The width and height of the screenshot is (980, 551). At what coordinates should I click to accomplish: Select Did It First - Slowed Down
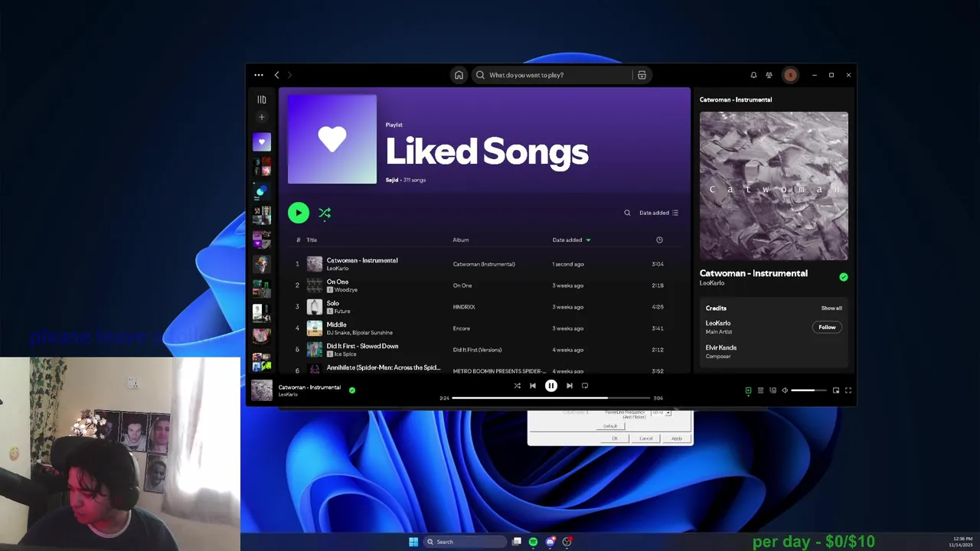coord(484,350)
